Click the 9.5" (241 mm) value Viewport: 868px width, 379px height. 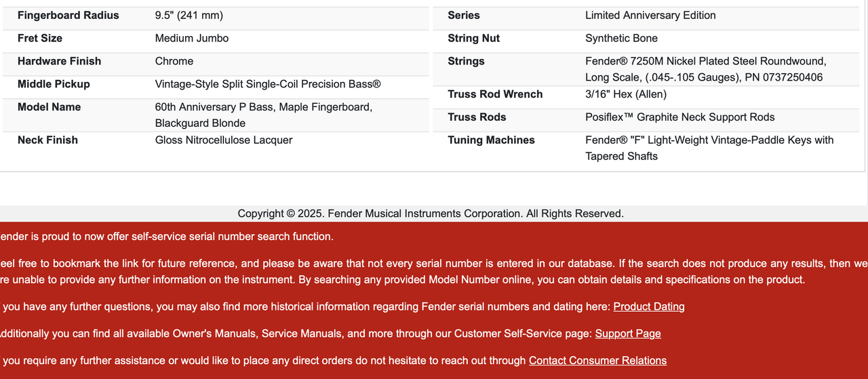(x=189, y=16)
